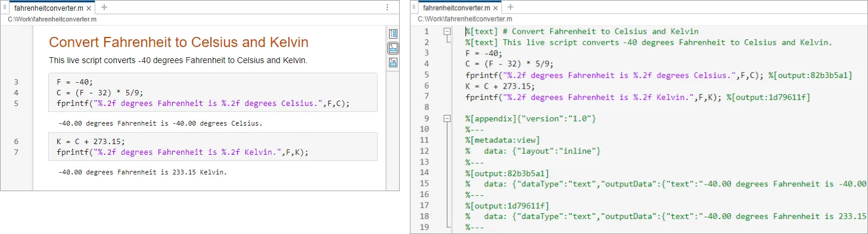Add a new tab in right editor
The height and width of the screenshot is (234, 868).
pyautogui.click(x=510, y=8)
